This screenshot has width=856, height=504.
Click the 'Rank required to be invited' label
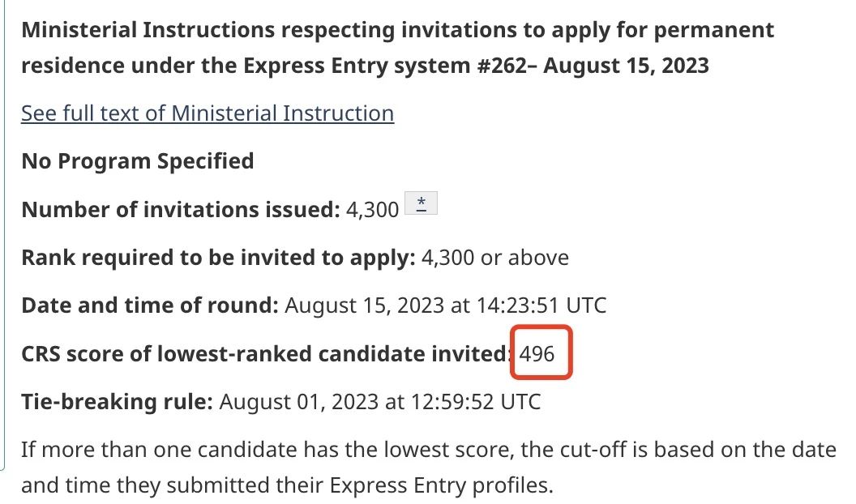click(218, 258)
